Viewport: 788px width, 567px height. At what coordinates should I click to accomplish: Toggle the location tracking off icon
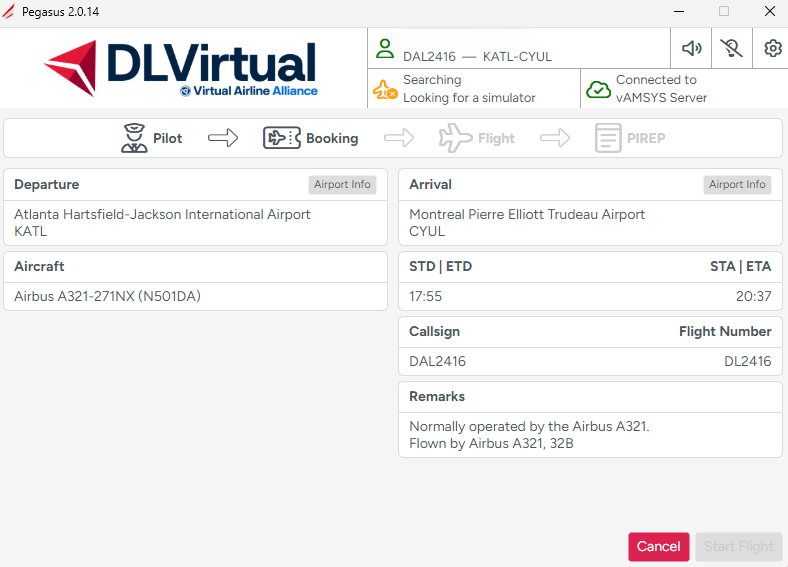tap(732, 48)
